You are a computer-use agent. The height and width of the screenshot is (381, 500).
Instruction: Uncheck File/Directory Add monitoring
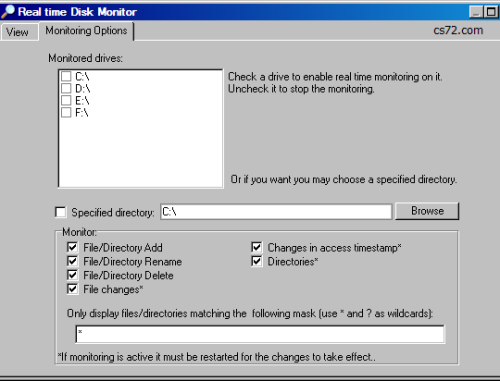point(72,247)
